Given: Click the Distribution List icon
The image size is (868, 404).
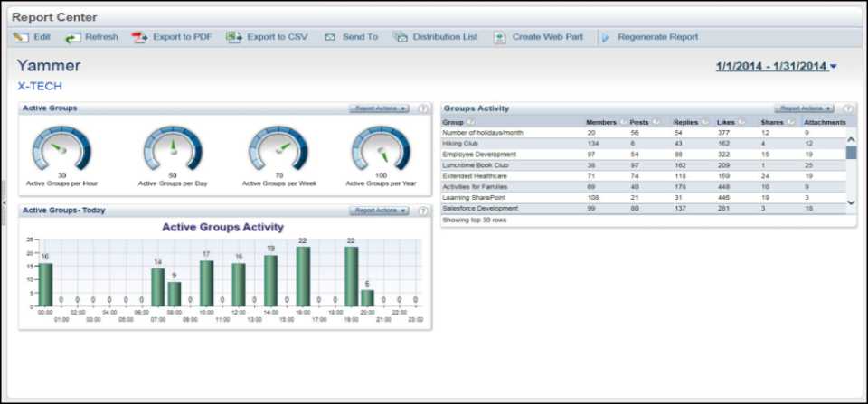Looking at the screenshot, I should (401, 37).
